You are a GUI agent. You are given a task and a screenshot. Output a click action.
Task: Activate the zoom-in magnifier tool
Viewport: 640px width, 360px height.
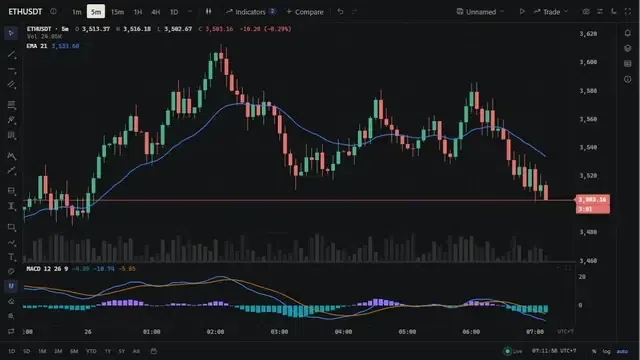point(11,316)
